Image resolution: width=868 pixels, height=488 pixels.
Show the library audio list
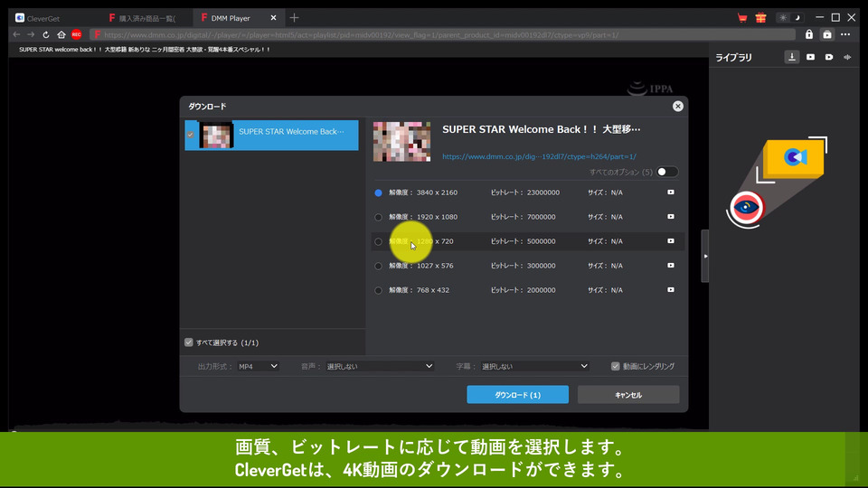pos(847,57)
